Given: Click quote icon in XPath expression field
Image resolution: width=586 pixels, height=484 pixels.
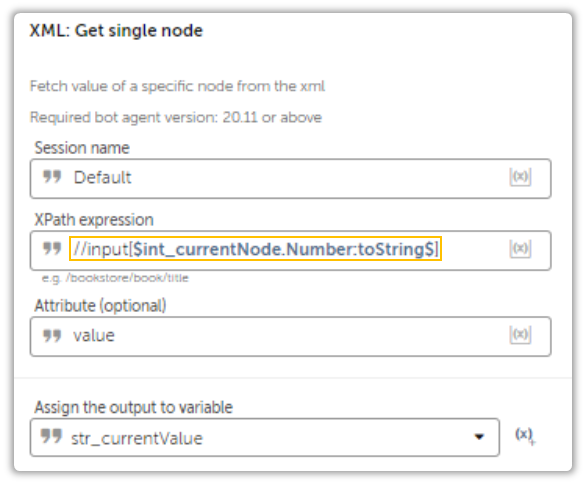Looking at the screenshot, I should click(52, 249).
